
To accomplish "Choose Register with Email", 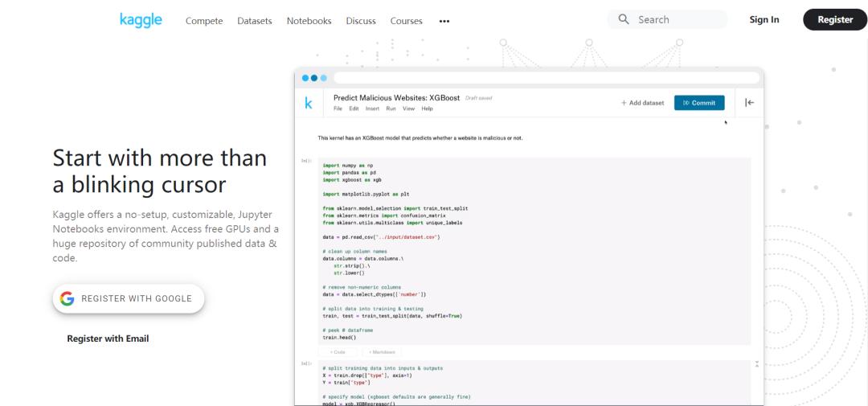I will (x=108, y=338).
